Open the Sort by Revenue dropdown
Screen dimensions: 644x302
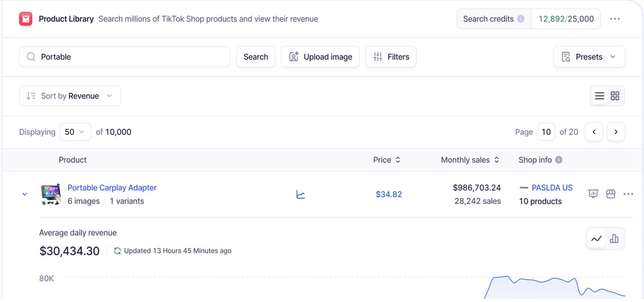click(70, 96)
